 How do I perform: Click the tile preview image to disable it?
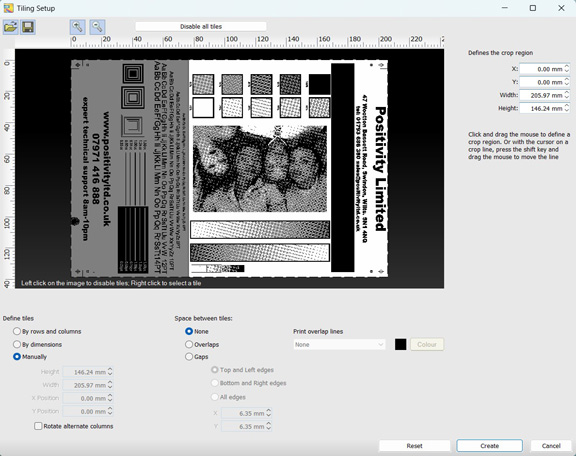(229, 168)
